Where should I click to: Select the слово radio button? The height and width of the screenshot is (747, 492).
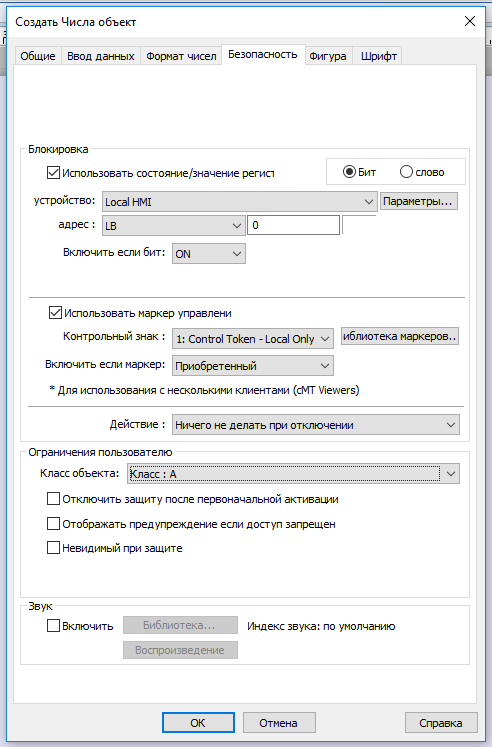pos(406,172)
